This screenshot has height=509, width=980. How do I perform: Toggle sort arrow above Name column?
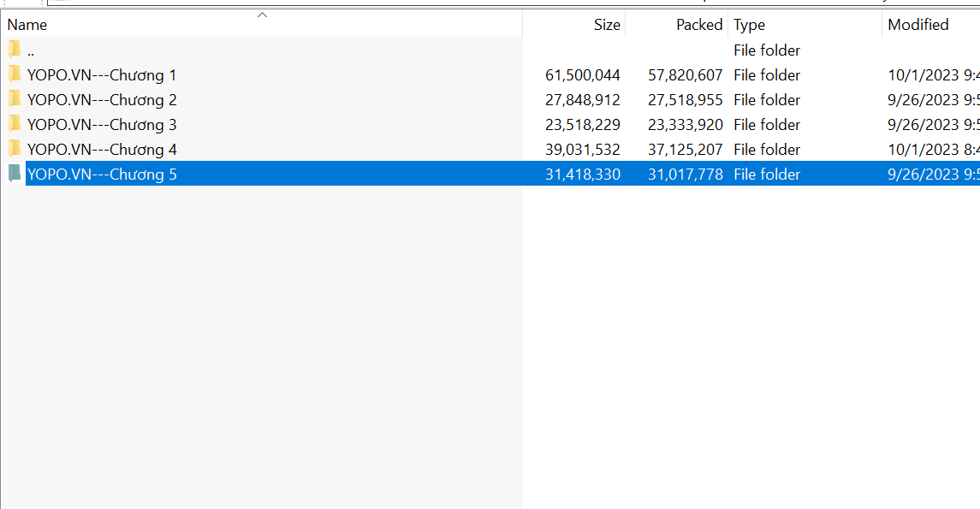(263, 15)
